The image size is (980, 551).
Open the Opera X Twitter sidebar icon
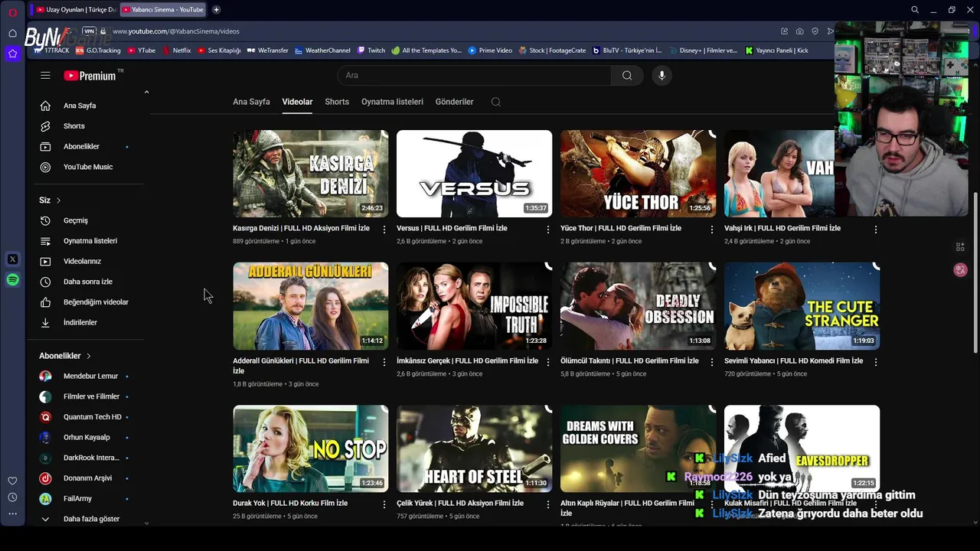12,259
